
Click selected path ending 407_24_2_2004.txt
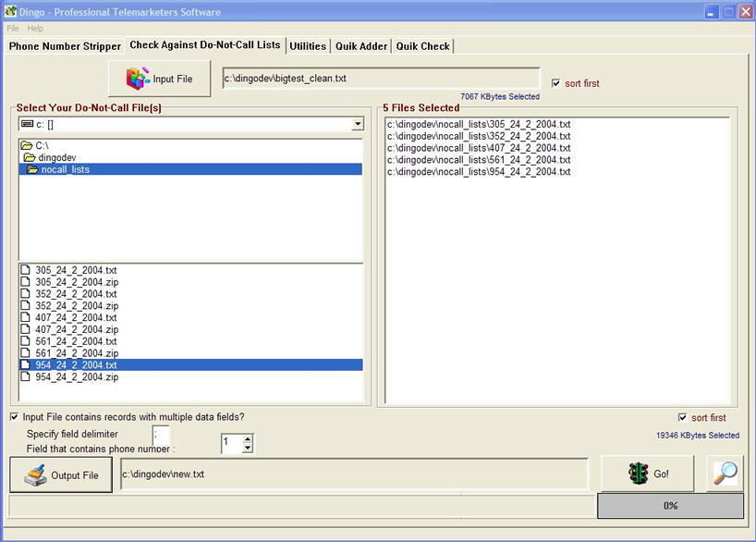479,148
